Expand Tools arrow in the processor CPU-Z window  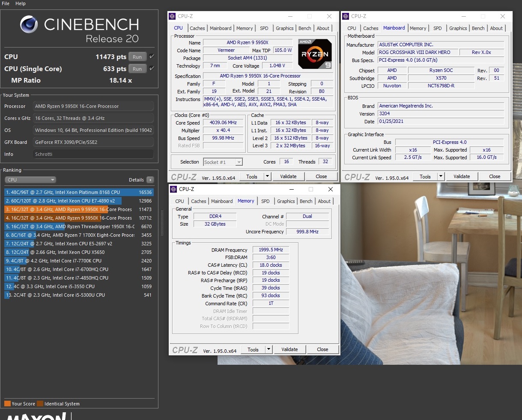click(268, 176)
